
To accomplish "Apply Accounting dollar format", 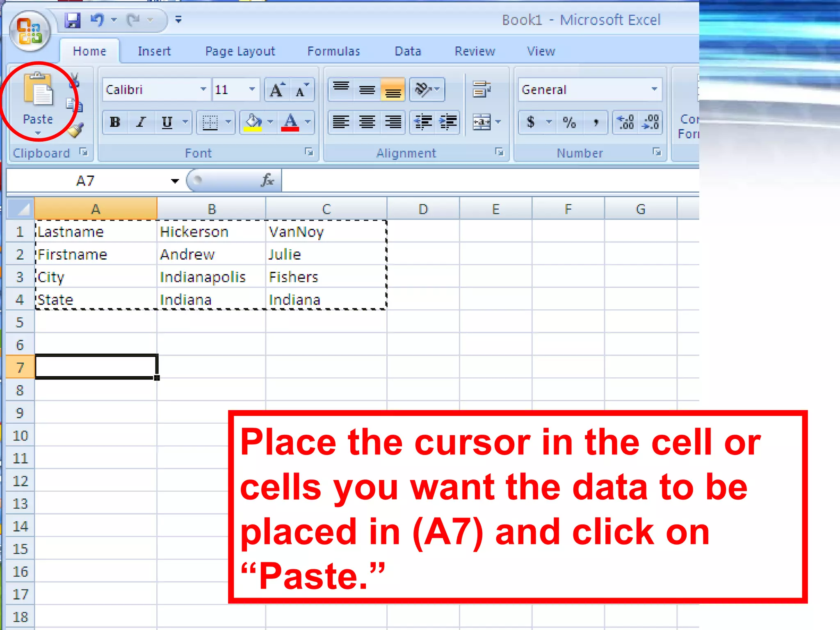I will [x=531, y=122].
